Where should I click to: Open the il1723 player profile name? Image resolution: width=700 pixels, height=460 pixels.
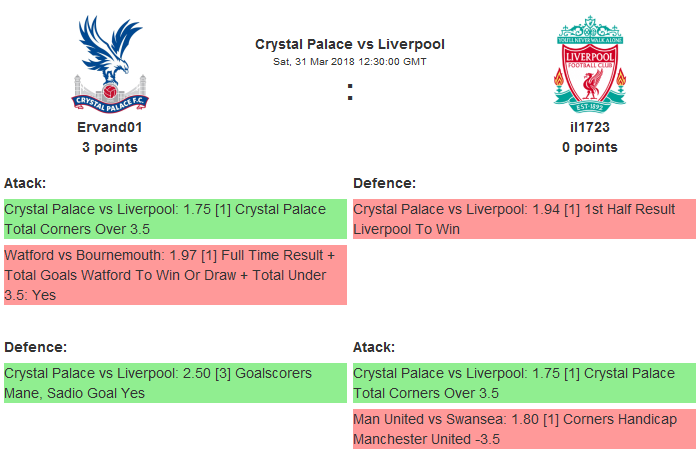590,128
